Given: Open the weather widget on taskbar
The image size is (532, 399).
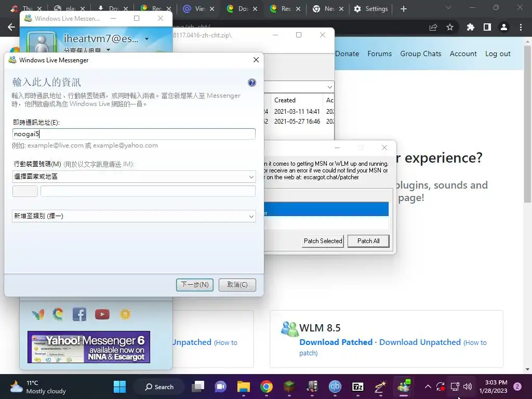Looking at the screenshot, I should point(38,387).
